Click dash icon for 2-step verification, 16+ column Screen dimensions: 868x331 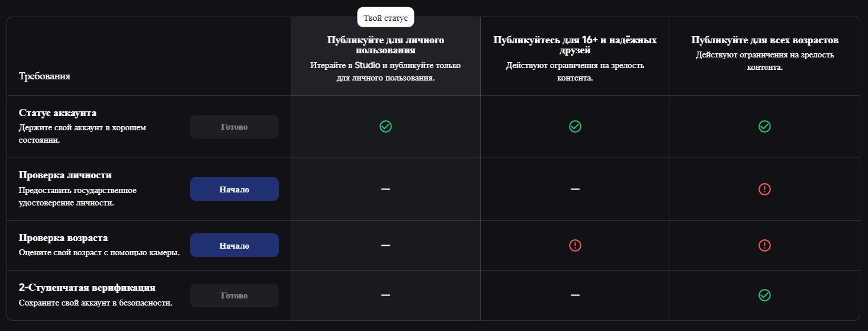(575, 295)
